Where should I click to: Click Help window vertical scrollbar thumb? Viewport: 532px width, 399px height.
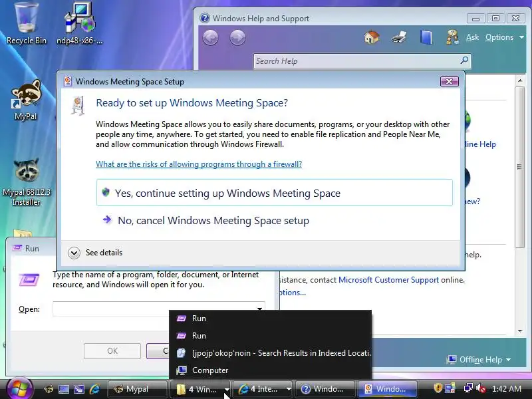[519, 167]
